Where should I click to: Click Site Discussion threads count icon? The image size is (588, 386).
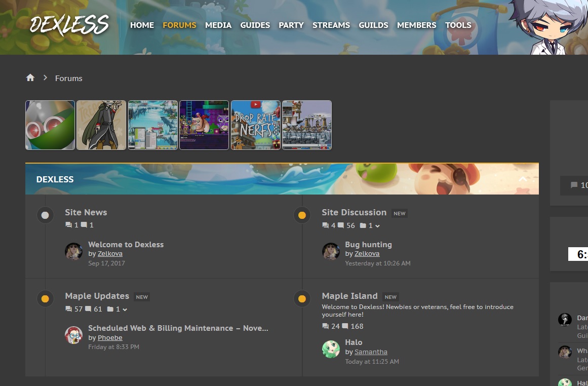click(326, 225)
